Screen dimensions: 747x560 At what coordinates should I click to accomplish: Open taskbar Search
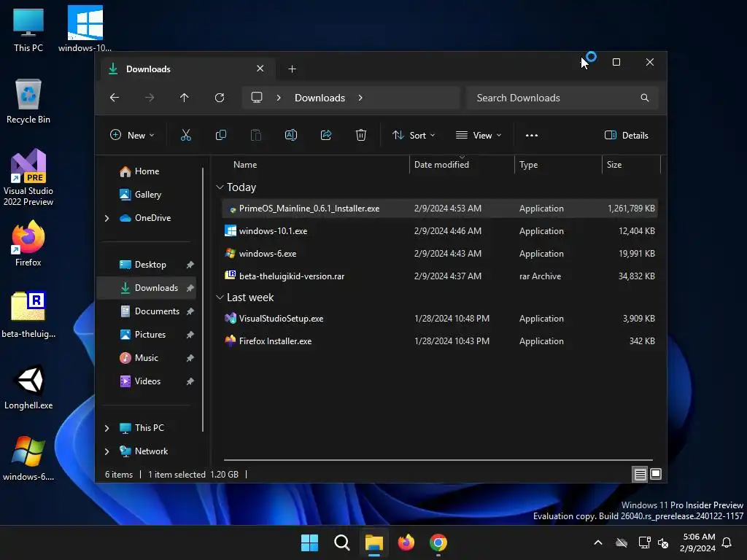pyautogui.click(x=342, y=542)
